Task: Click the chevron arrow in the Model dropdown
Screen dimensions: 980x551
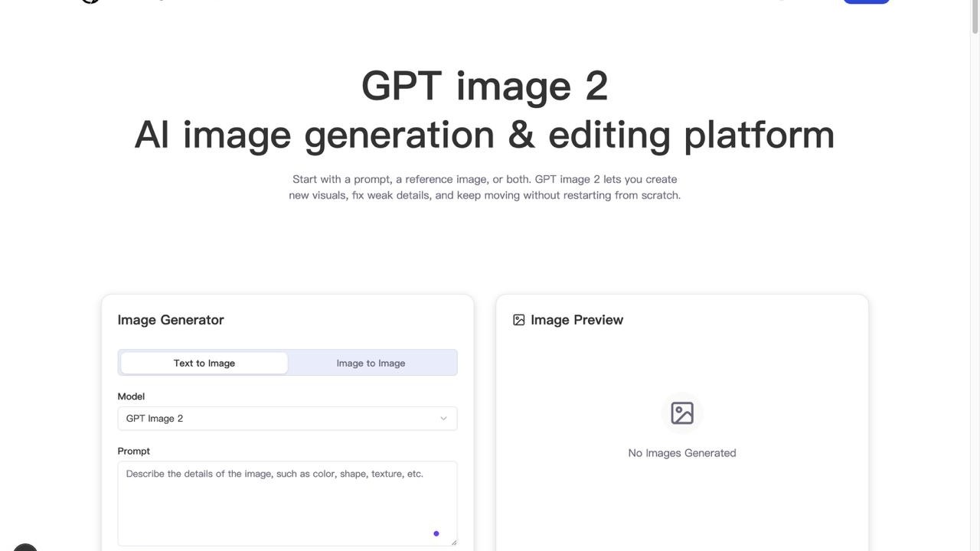Action: [x=443, y=419]
